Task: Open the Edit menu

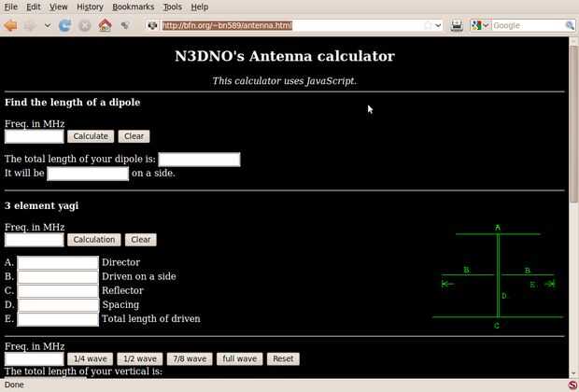Action: tap(34, 7)
